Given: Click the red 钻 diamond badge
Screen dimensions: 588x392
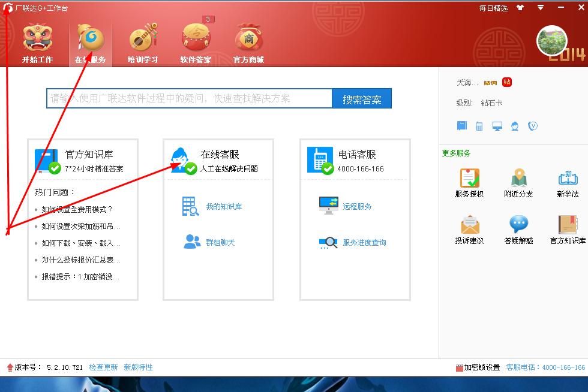Looking at the screenshot, I should click(507, 82).
